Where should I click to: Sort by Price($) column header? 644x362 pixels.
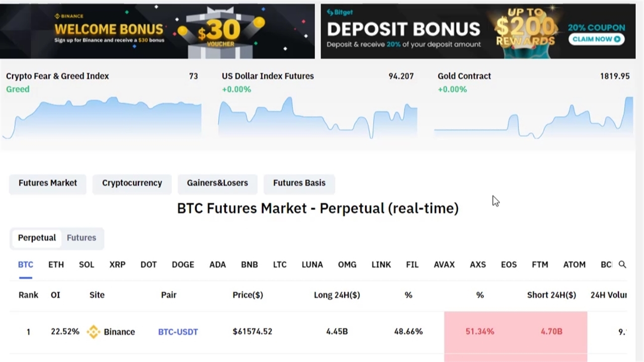(248, 295)
